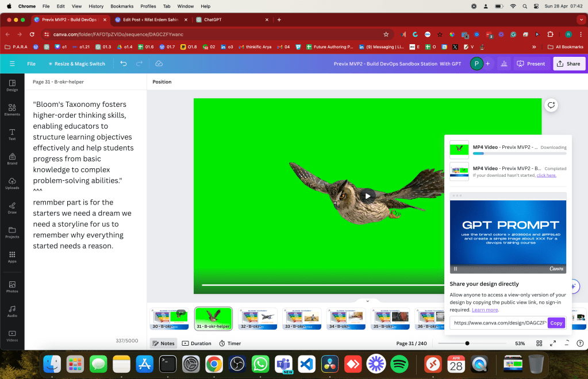The height and width of the screenshot is (379, 588).
Task: Open the comment icon beside the canvas
Action: 551,105
